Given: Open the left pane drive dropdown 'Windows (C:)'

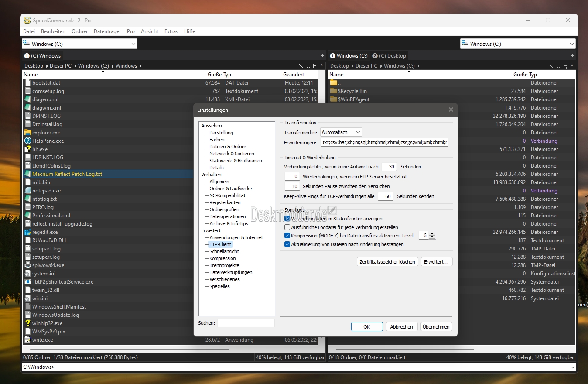Looking at the screenshot, I should point(79,44).
